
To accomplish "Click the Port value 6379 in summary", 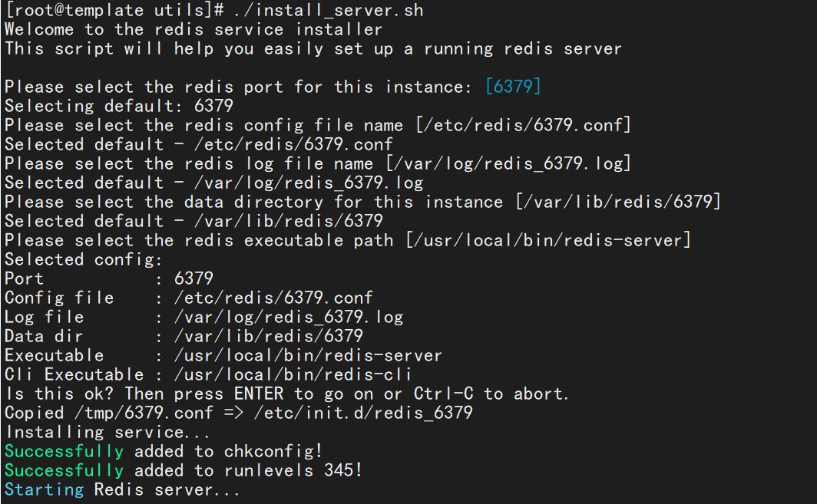I will tap(193, 278).
